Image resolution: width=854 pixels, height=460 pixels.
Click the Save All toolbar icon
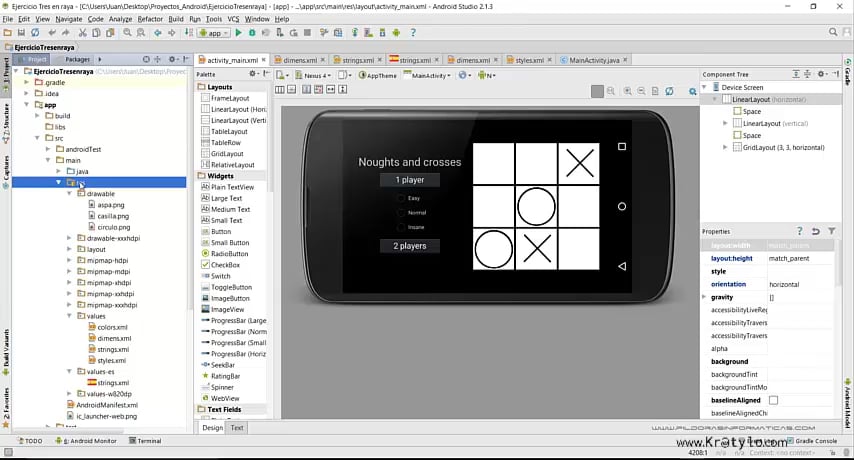pyautogui.click(x=21, y=33)
